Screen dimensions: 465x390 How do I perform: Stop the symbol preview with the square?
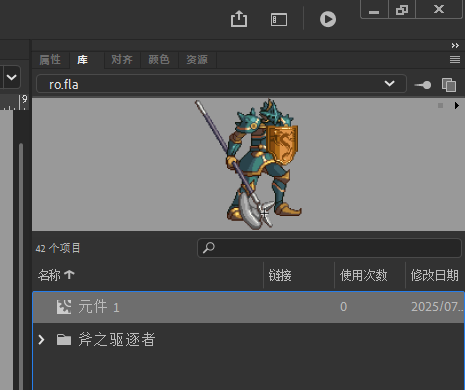440,106
